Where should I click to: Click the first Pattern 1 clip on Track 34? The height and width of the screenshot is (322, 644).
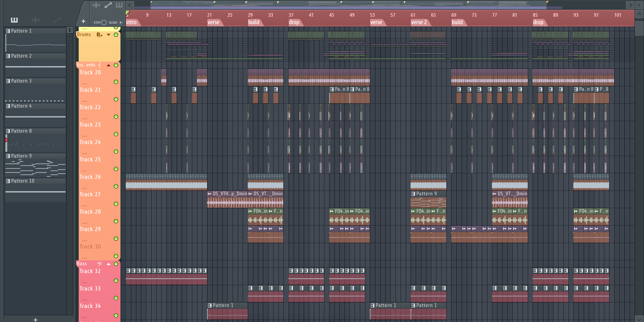(227, 311)
